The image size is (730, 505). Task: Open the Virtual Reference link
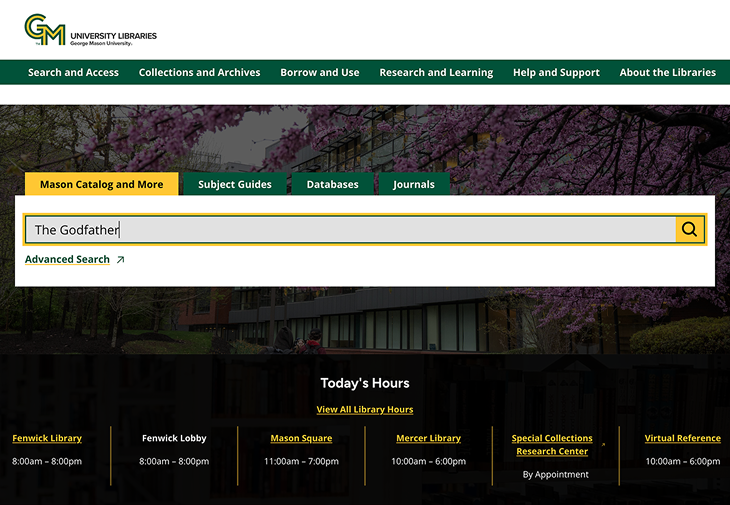[x=683, y=438]
